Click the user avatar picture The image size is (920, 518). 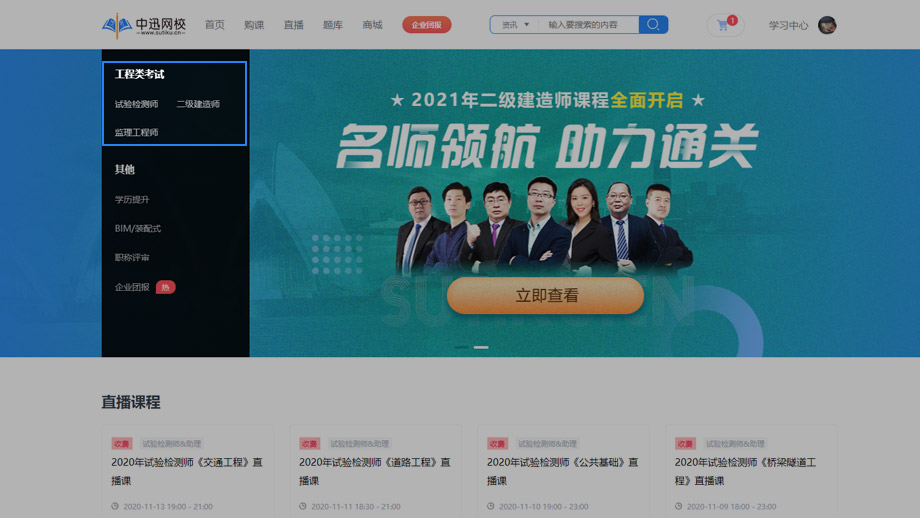[x=827, y=25]
